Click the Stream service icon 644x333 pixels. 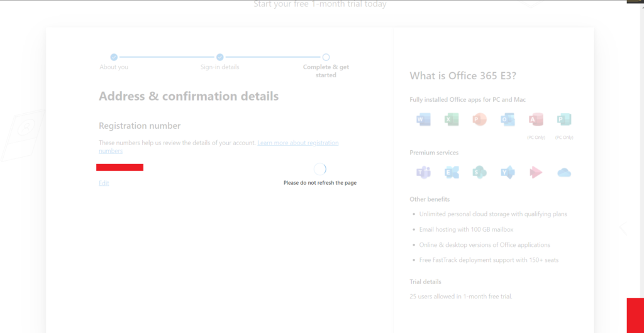pyautogui.click(x=536, y=173)
